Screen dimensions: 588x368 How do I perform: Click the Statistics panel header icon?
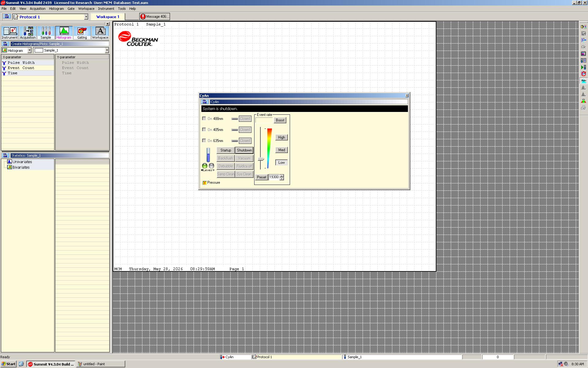[5, 155]
